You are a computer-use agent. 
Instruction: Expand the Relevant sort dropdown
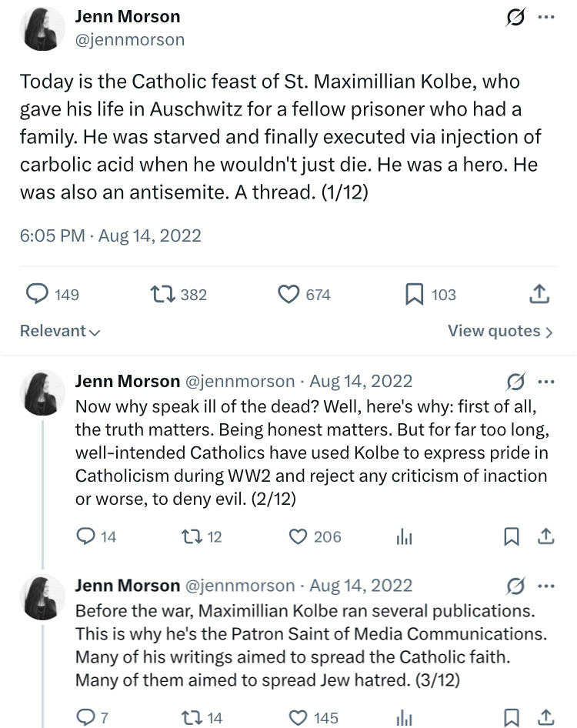[60, 332]
